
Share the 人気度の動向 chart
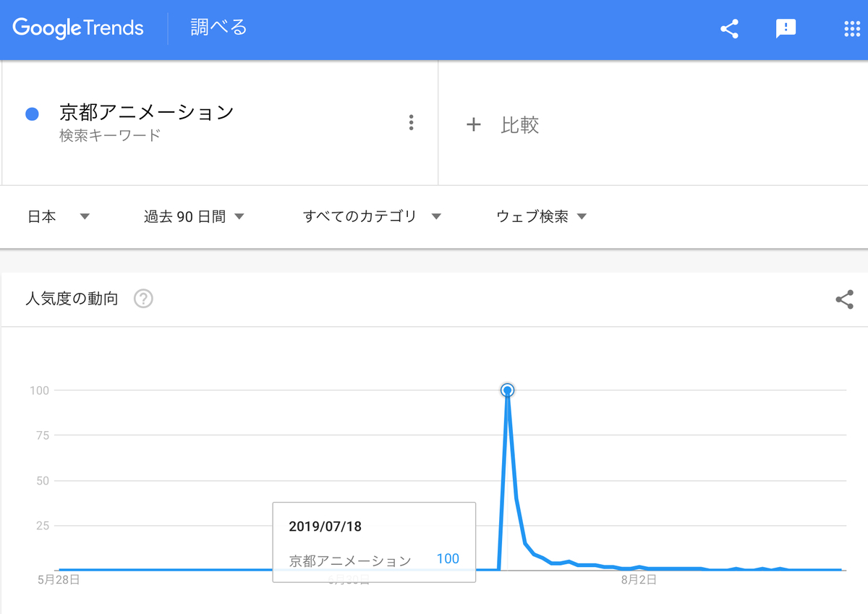844,299
